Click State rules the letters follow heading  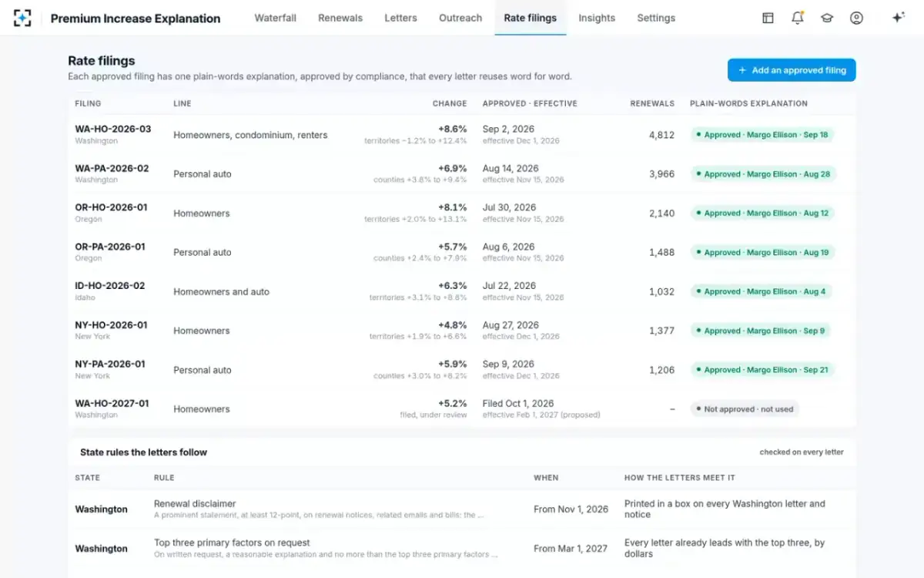pos(143,452)
